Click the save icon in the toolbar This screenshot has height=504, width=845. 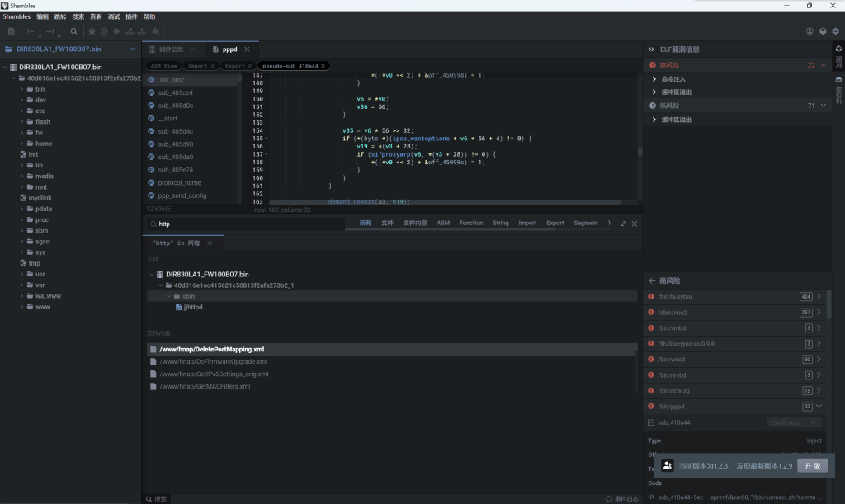click(12, 31)
